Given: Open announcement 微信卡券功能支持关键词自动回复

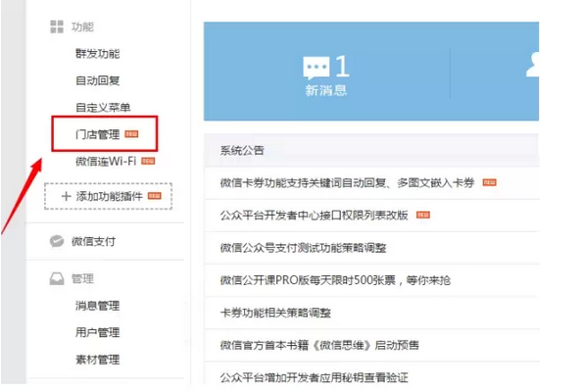Looking at the screenshot, I should pos(348,183).
